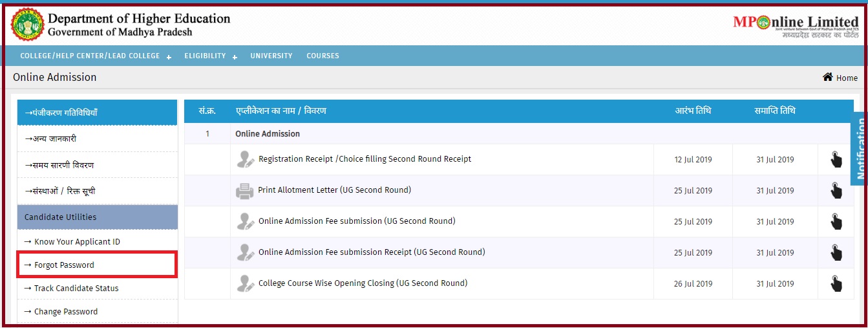Click the MPOnline Limited logo

pos(795,25)
